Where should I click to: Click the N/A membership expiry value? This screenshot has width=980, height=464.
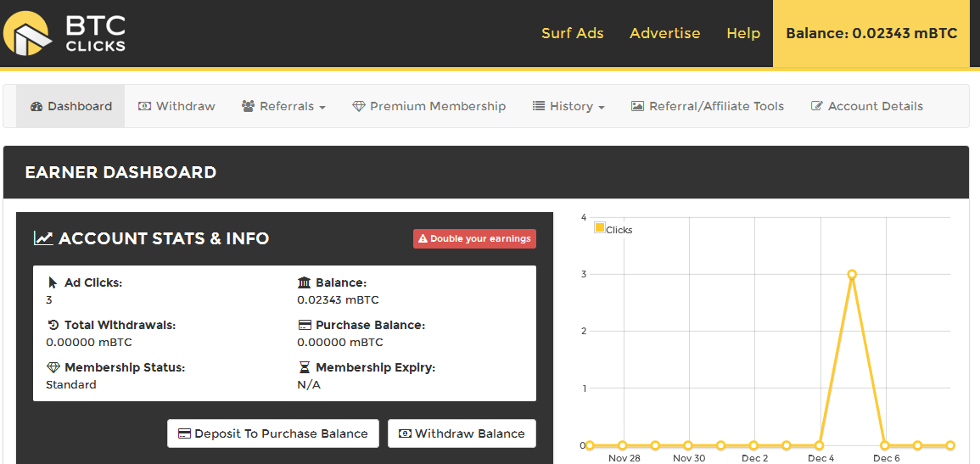(309, 385)
